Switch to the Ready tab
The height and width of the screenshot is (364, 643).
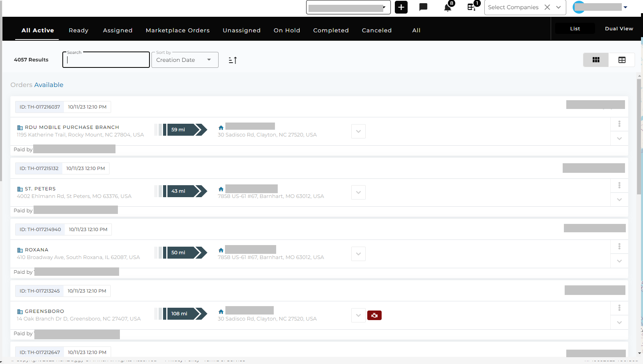click(x=79, y=30)
